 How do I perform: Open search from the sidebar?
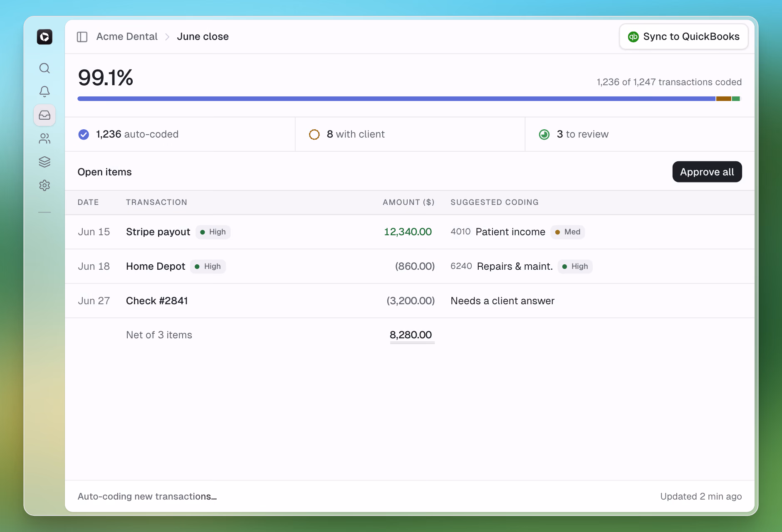45,68
